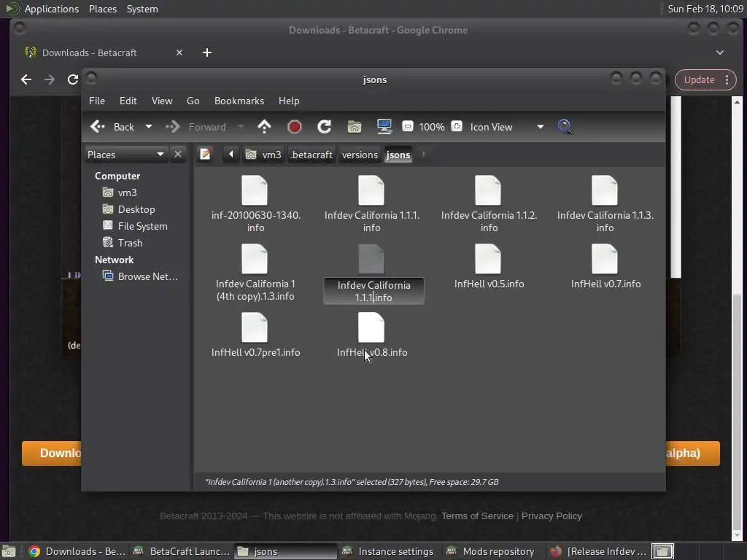Zoom in with the plus icon
Image resolution: width=747 pixels, height=560 pixels.
457,126
